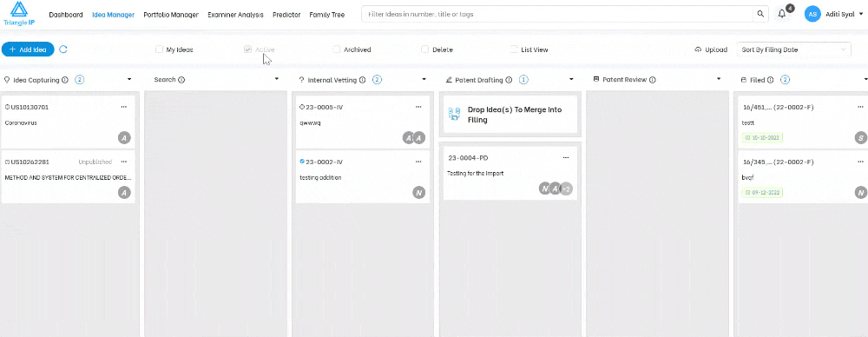The height and width of the screenshot is (337, 868).
Task: Open three-dot menu on card 23-0005-IV
Action: pos(418,107)
